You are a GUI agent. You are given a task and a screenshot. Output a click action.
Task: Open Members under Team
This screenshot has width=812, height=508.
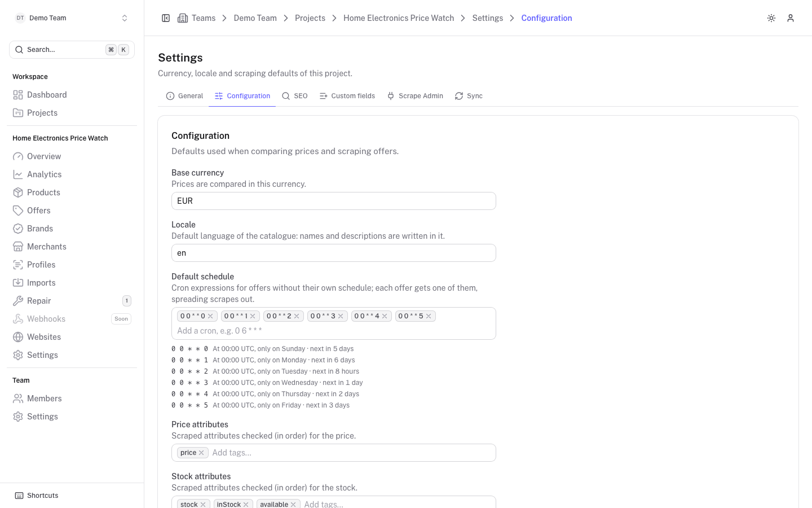(x=72, y=398)
